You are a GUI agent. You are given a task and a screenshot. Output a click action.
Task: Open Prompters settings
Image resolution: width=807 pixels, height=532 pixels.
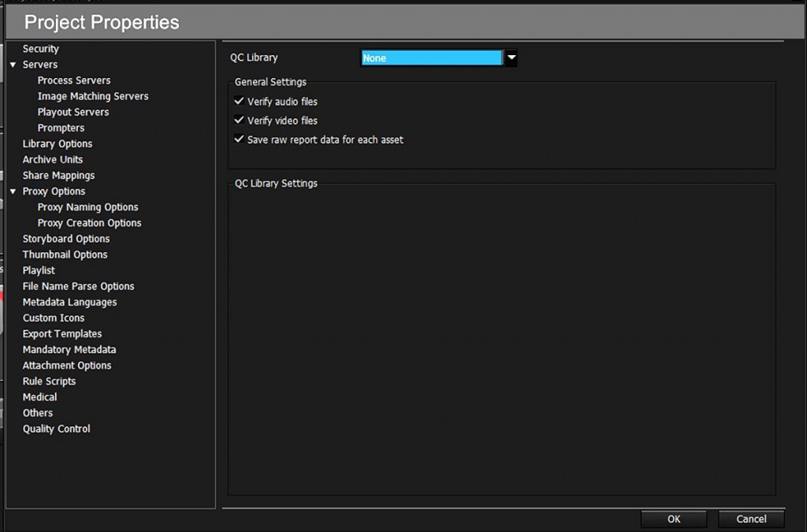[61, 128]
